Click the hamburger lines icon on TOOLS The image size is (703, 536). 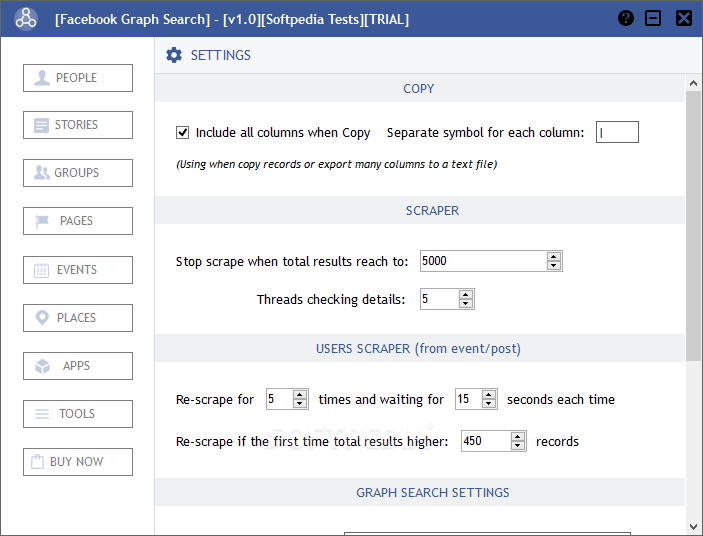(42, 414)
